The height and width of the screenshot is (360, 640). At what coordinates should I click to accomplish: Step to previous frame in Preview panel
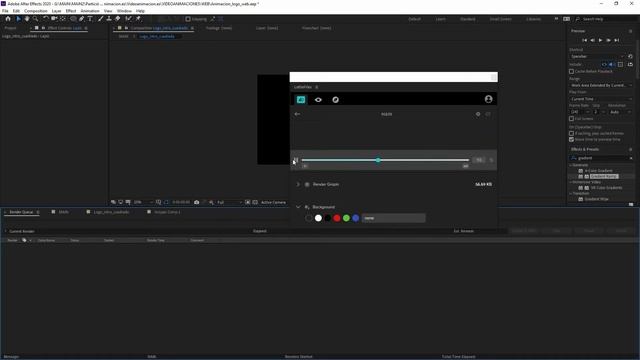tap(593, 40)
